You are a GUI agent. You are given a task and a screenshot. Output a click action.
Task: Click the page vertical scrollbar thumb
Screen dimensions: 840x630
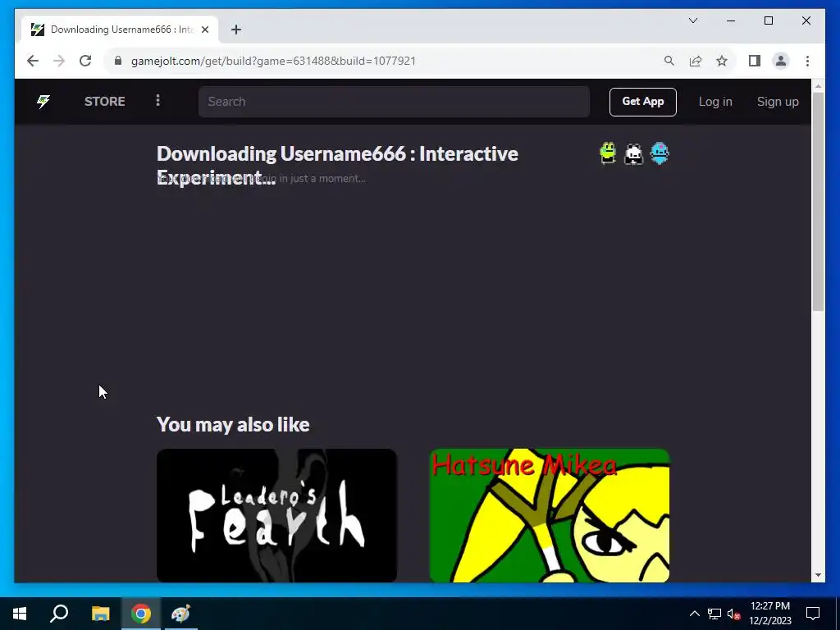(818, 201)
